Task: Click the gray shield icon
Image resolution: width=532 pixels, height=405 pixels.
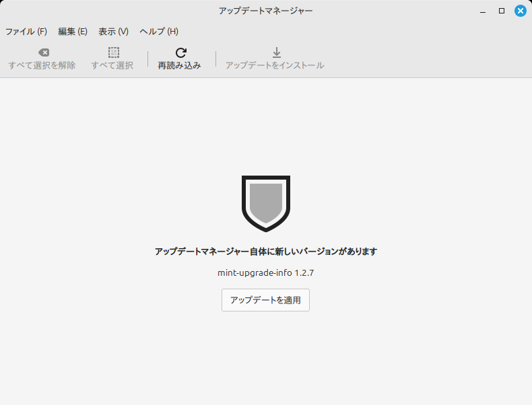Action: point(265,204)
